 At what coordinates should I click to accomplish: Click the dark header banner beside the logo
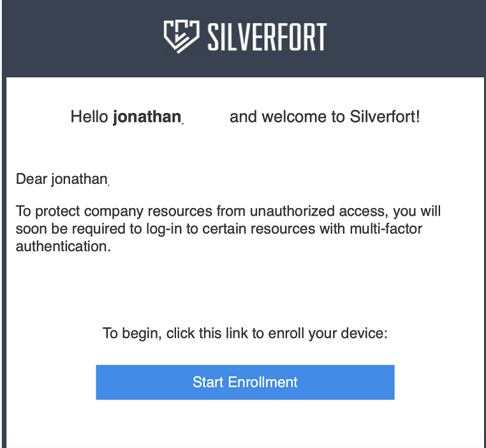(x=403, y=37)
